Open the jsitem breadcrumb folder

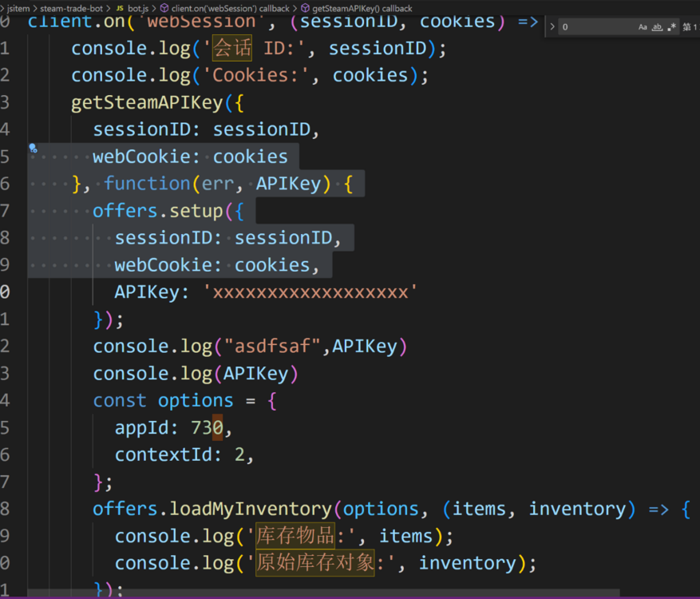[x=18, y=8]
